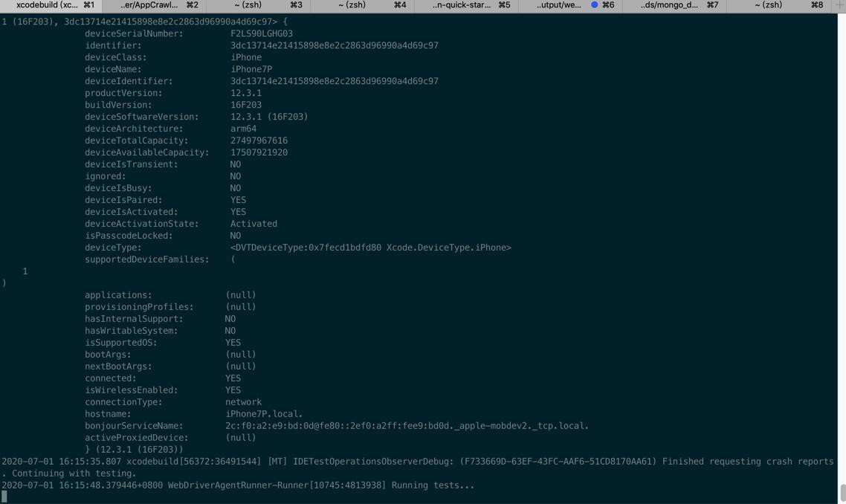Open the utput/we tab ⌘6

click(x=570, y=5)
